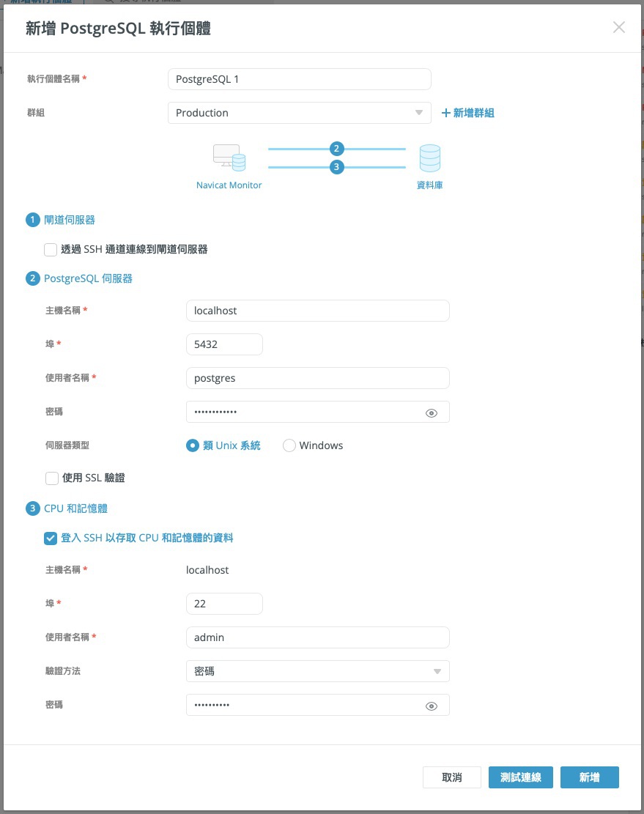Click the 資料庫 database icon
The width and height of the screenshot is (644, 814).
tap(429, 156)
